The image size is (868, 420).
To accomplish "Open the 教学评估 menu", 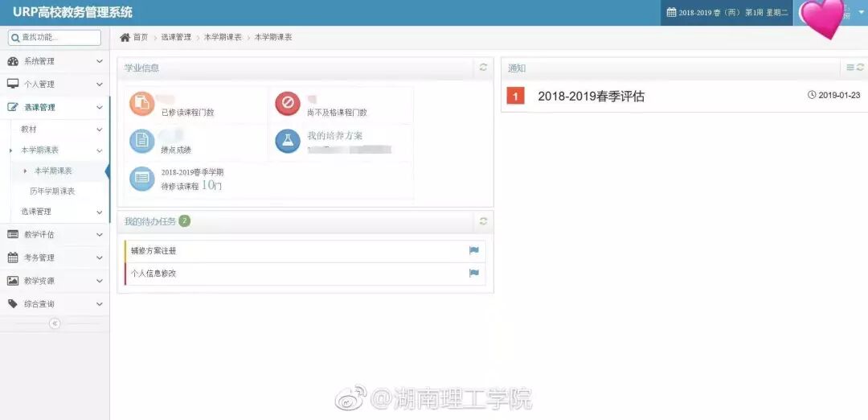I will coord(55,234).
